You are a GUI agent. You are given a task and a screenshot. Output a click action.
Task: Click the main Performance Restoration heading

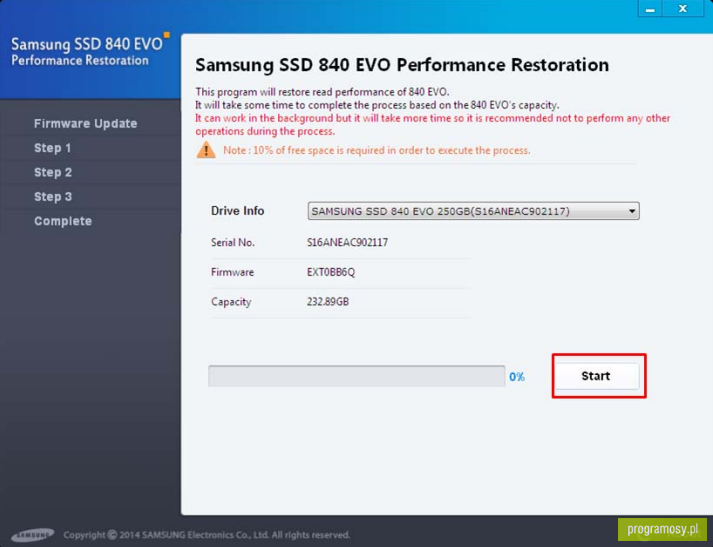[x=402, y=65]
